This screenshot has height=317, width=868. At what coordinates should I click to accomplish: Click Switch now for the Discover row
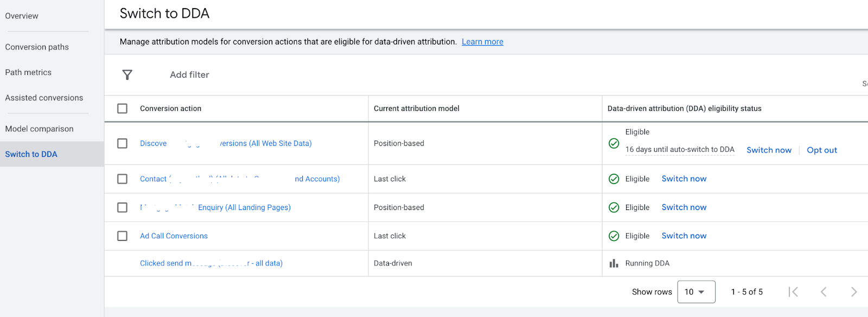[769, 150]
